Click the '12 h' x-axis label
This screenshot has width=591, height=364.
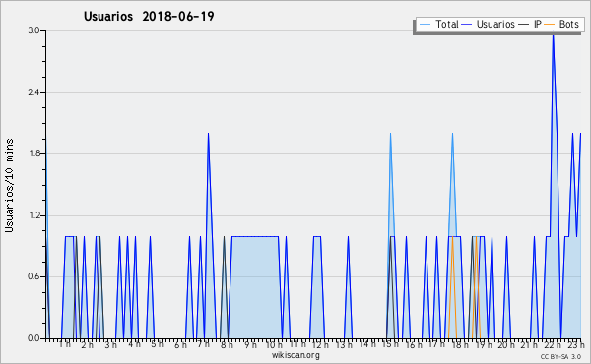320,344
